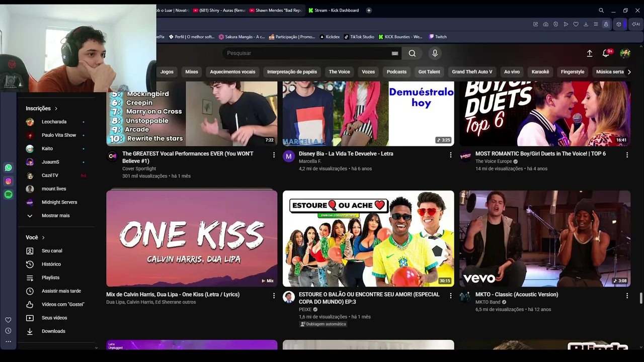Open the browser profile icon

pos(606,24)
